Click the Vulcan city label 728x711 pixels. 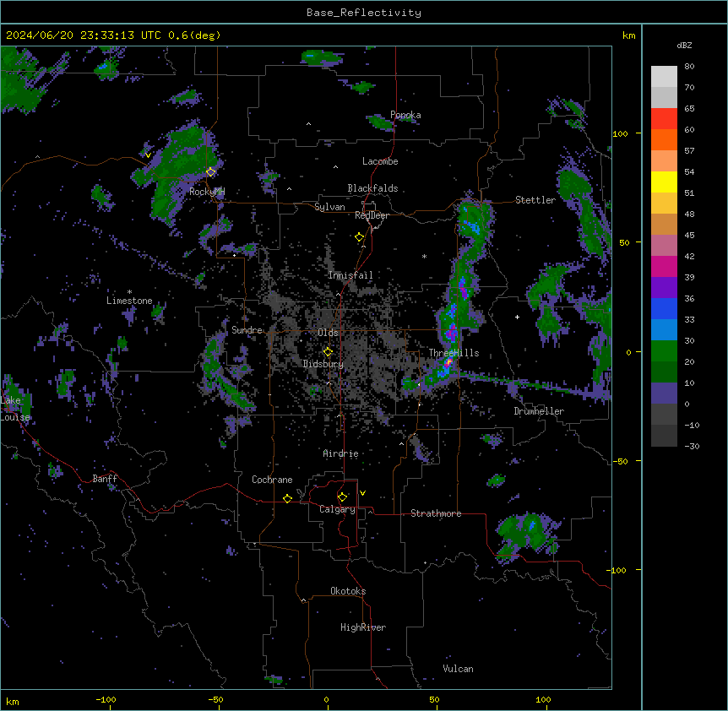tap(459, 669)
